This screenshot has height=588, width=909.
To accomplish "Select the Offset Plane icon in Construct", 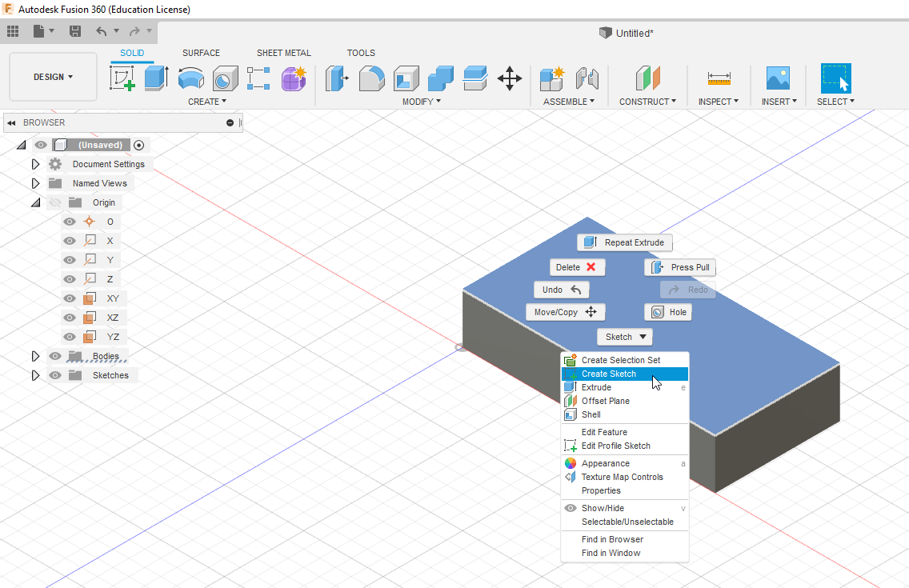I will point(647,78).
